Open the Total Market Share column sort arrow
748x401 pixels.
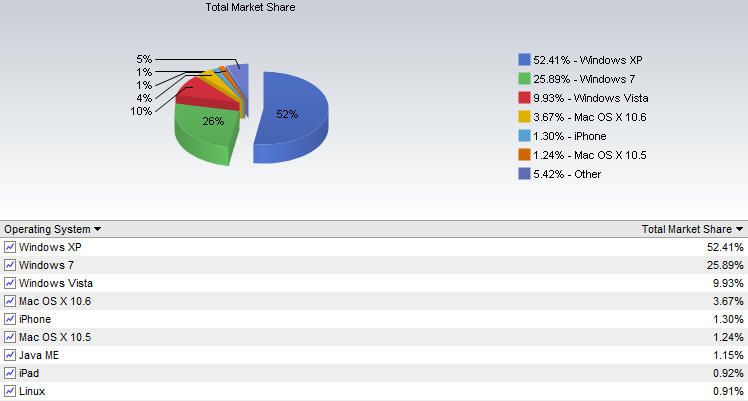[739, 230]
